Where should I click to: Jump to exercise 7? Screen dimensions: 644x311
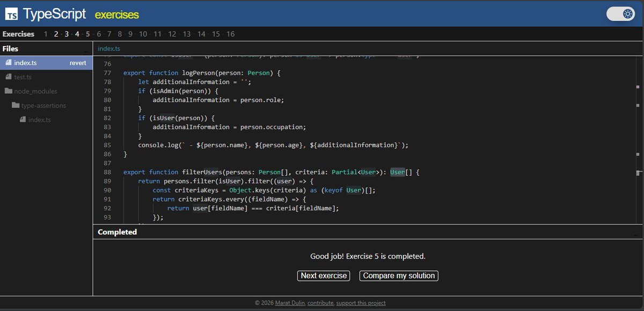[109, 34]
